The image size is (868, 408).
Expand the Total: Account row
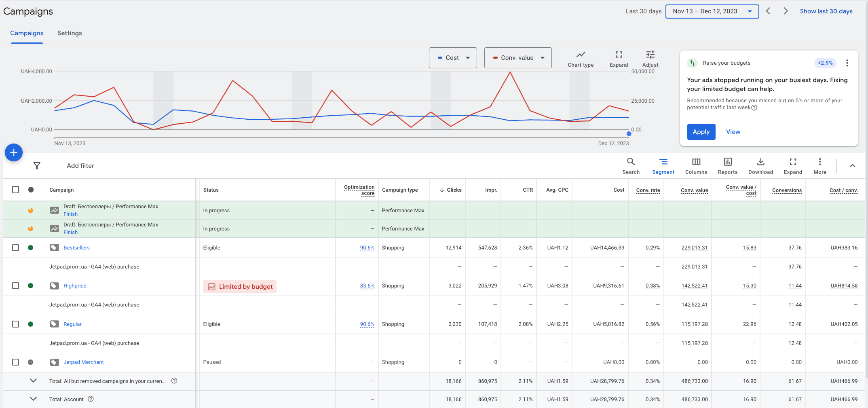[x=34, y=399]
